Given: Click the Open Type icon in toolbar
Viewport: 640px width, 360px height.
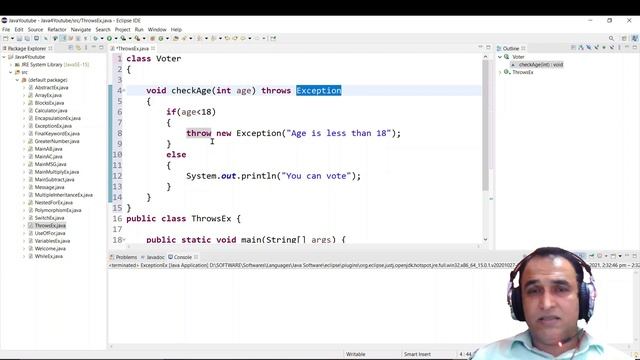Looking at the screenshot, I should [x=176, y=38].
